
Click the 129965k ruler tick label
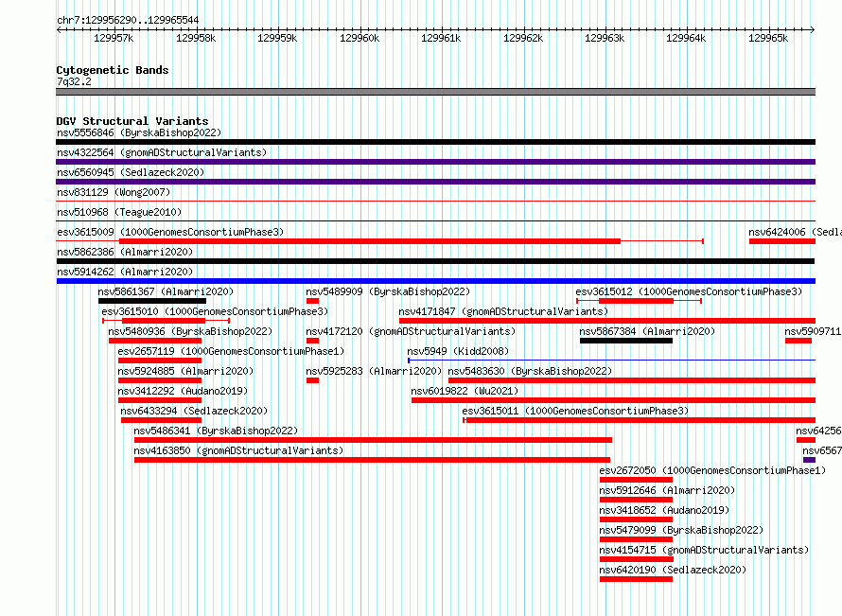[x=768, y=38]
